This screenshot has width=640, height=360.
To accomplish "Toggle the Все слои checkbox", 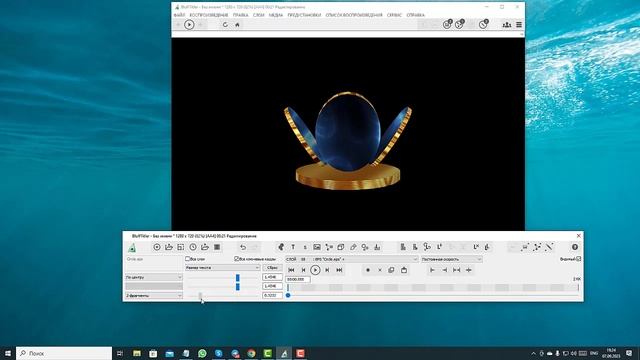I will pyautogui.click(x=188, y=259).
